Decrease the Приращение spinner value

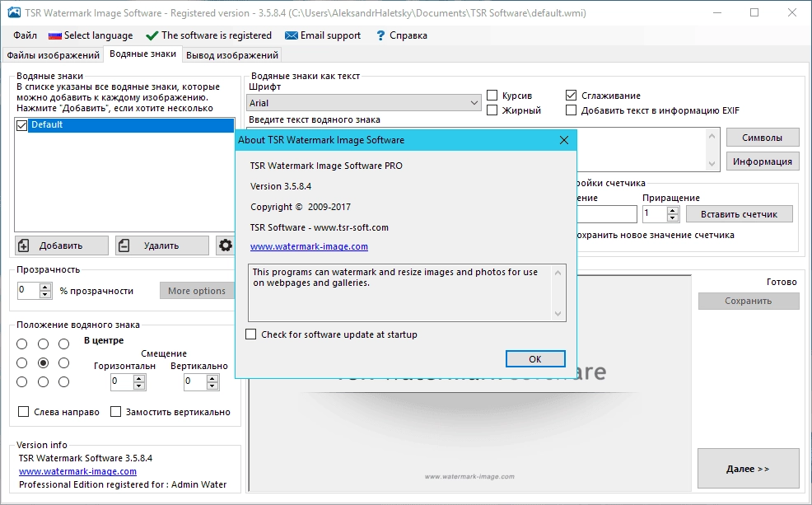[x=672, y=217]
